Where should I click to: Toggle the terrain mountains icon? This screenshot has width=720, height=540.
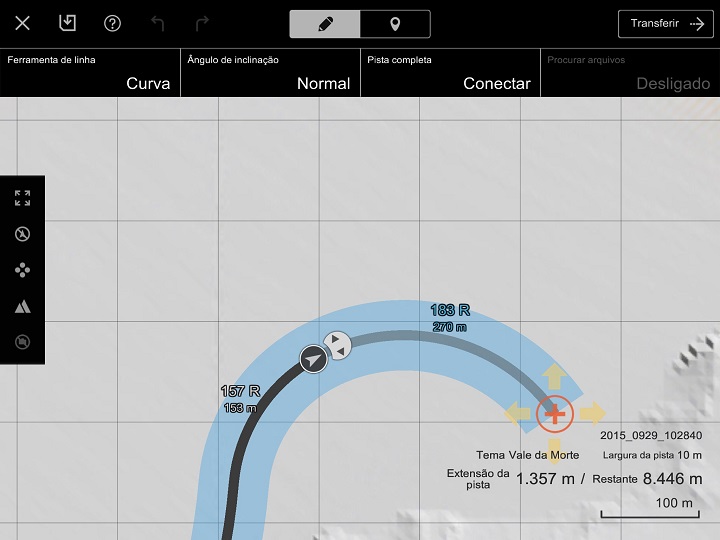22,306
